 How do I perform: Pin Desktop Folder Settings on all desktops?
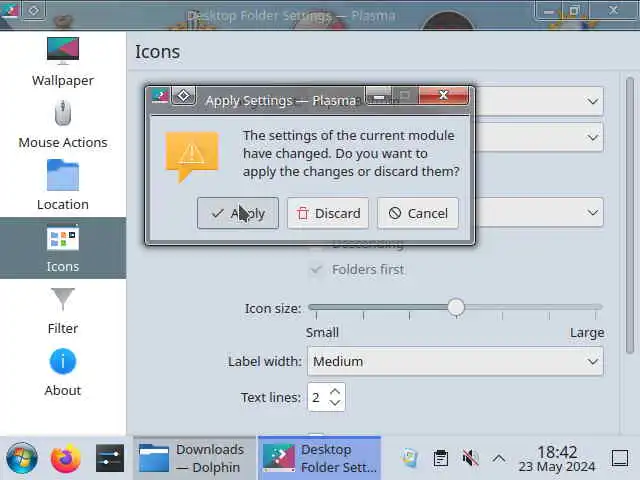(33, 11)
